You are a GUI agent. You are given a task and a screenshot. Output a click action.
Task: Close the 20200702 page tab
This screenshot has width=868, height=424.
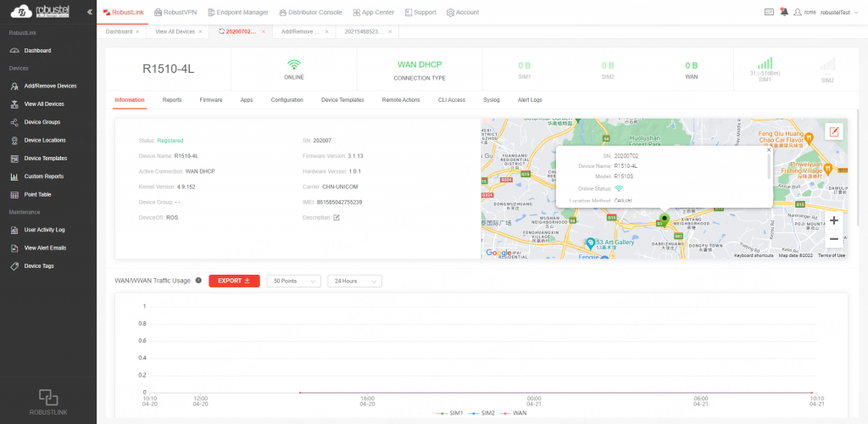point(264,31)
